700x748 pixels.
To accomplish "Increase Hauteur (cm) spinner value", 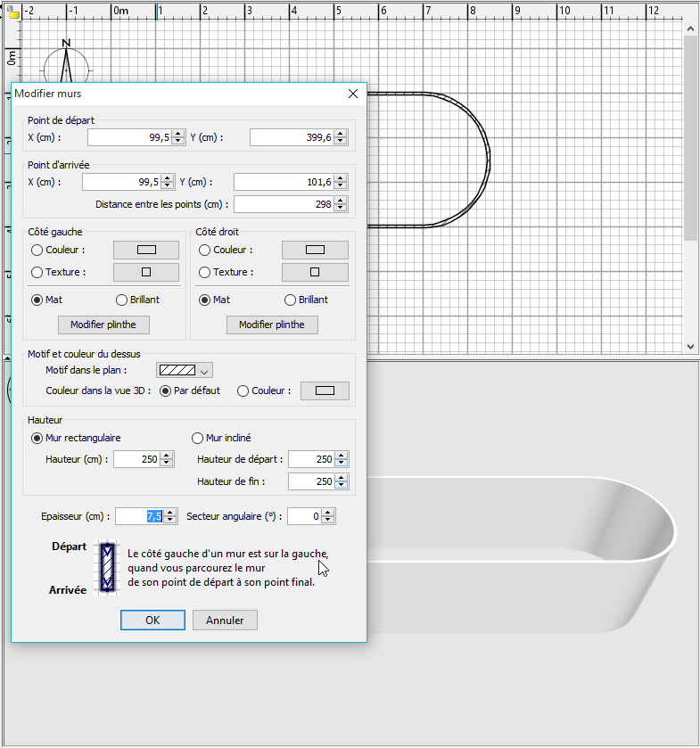I will click(x=167, y=456).
